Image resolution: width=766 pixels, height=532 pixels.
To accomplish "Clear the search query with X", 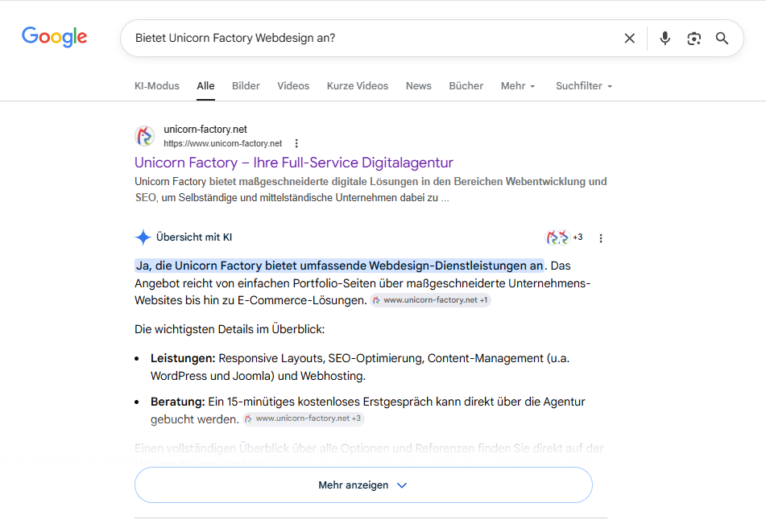I will click(630, 38).
